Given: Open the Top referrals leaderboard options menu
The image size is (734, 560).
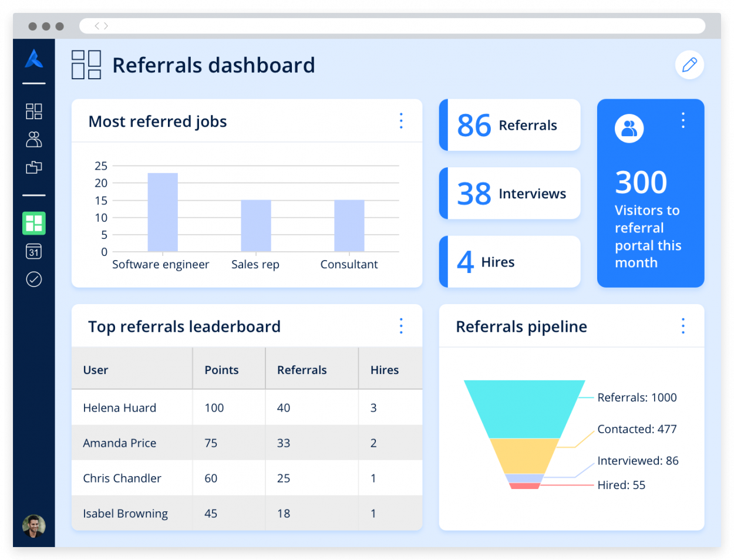Looking at the screenshot, I should [401, 326].
